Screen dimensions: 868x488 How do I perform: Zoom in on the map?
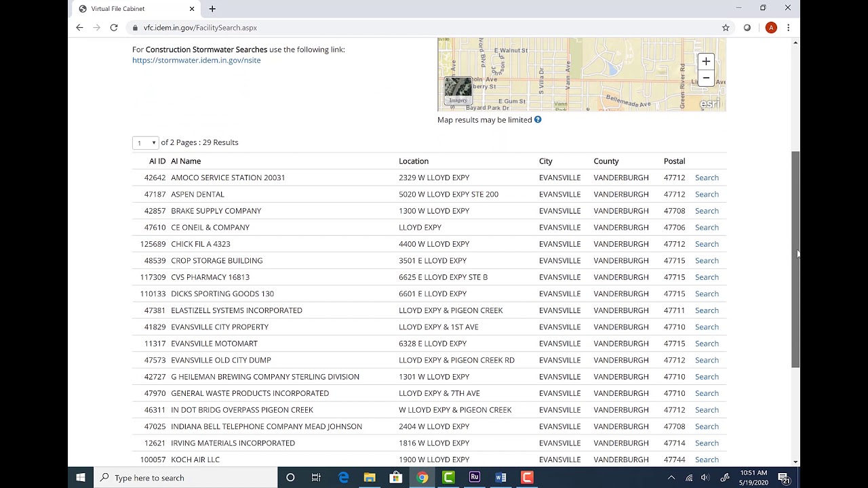(x=706, y=62)
